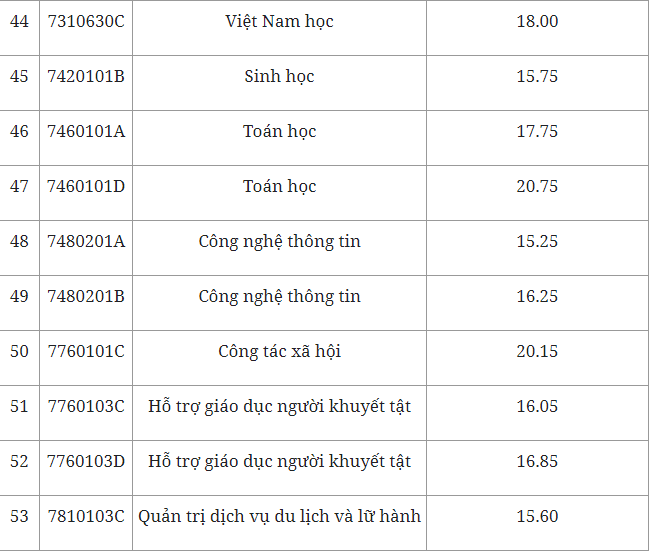Viewport: 650px width, 551px height.
Task: Click the code 7810103C cell
Action: [x=86, y=517]
